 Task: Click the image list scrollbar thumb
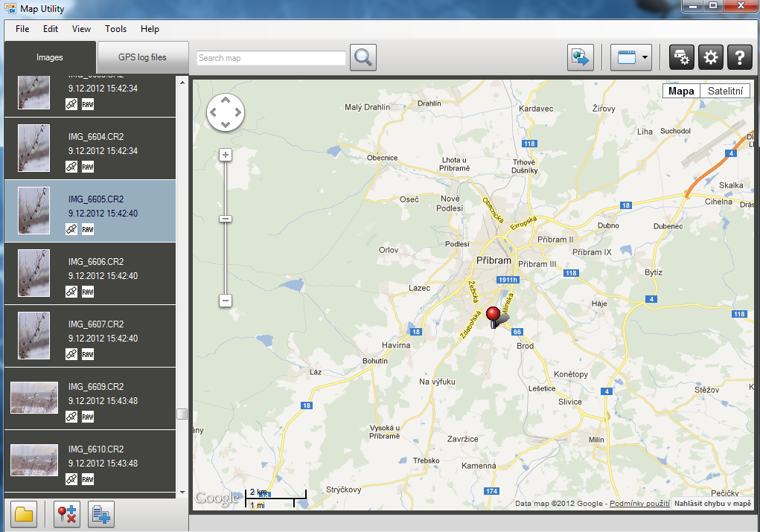click(x=182, y=414)
